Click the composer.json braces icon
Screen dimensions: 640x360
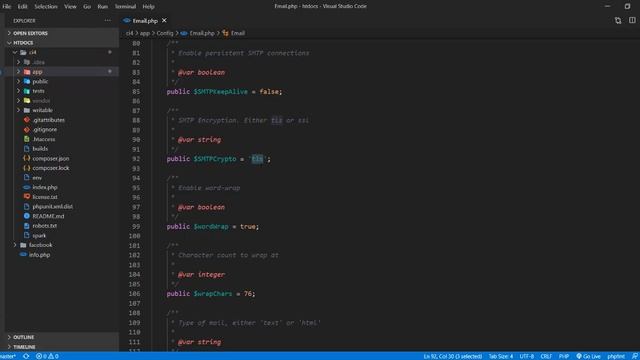(27, 158)
